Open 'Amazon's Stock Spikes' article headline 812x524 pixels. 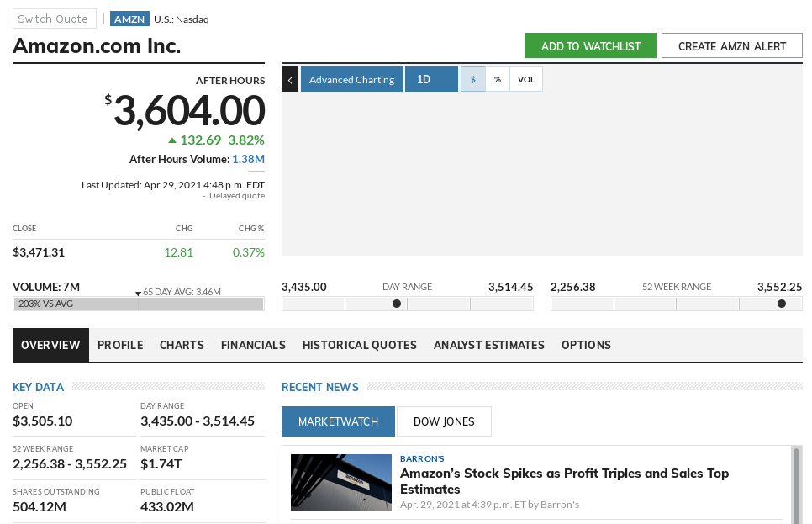[x=565, y=481]
